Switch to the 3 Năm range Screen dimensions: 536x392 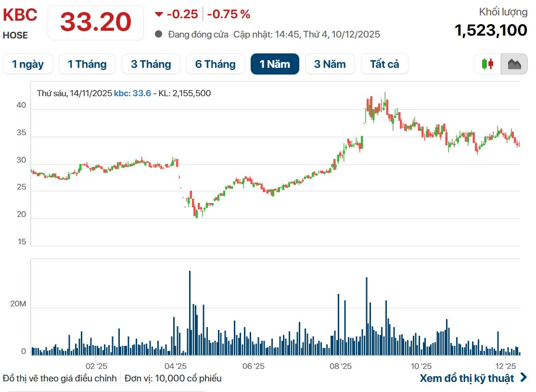pyautogui.click(x=330, y=64)
